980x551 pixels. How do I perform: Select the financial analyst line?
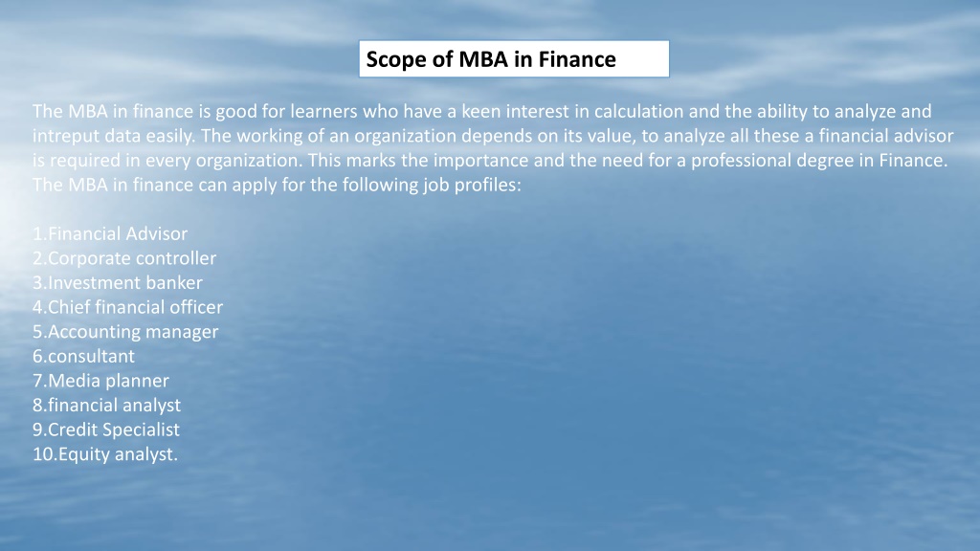click(x=107, y=405)
